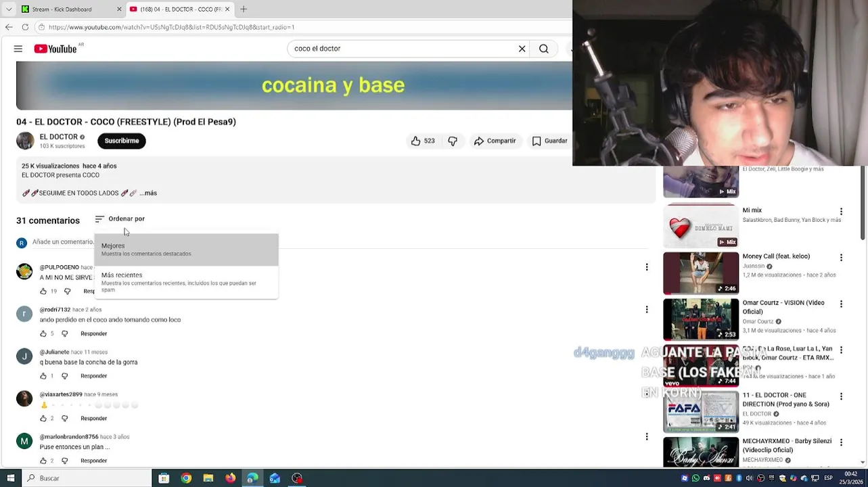Reply to the @Julianete comment

[93, 376]
